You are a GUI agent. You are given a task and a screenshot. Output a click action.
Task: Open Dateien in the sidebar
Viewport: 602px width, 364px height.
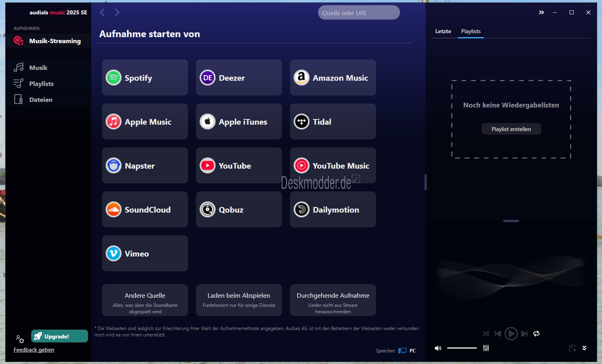48,99
